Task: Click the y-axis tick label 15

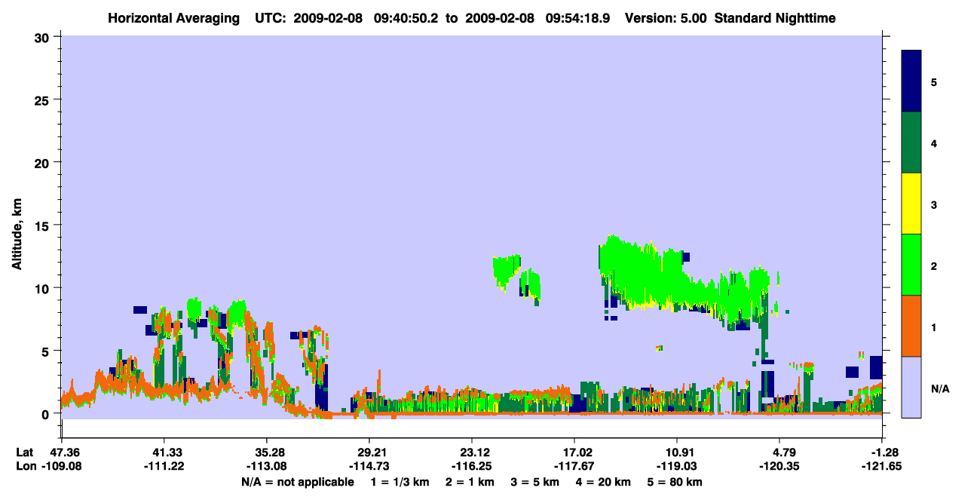Action: click(x=44, y=225)
